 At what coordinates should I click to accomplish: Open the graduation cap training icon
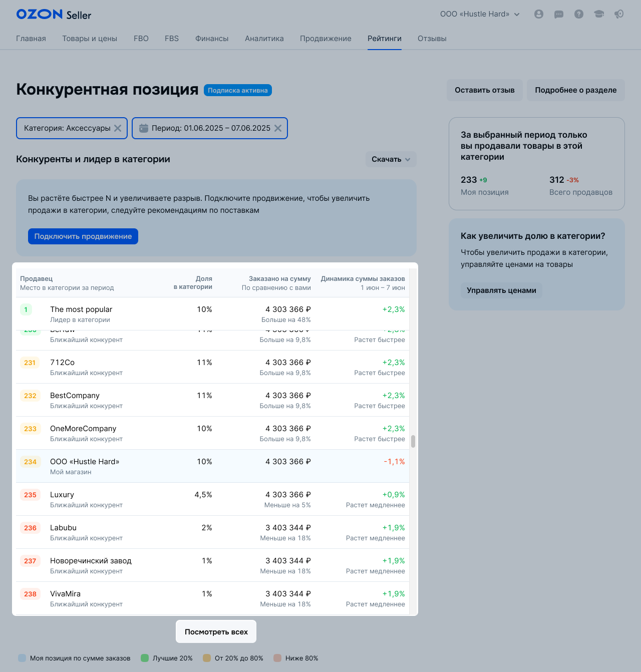coord(599,14)
